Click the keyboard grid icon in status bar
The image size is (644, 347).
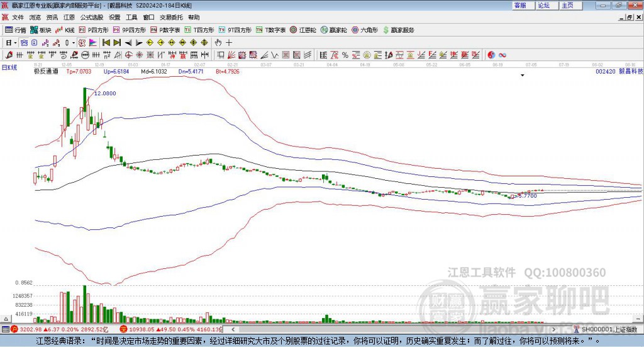(5, 329)
